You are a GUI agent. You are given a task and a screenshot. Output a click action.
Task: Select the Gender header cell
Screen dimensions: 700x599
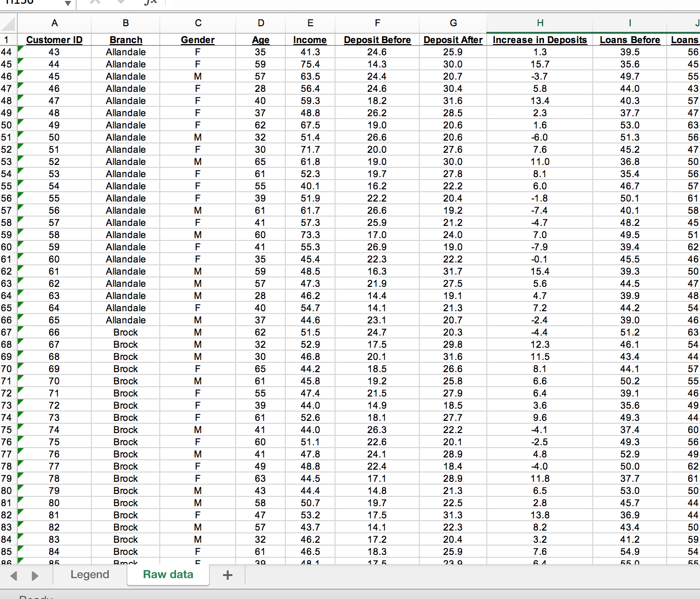(198, 40)
